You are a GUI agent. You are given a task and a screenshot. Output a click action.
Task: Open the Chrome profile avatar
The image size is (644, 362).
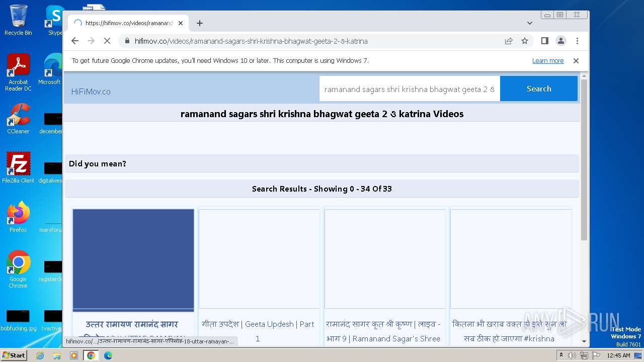561,41
